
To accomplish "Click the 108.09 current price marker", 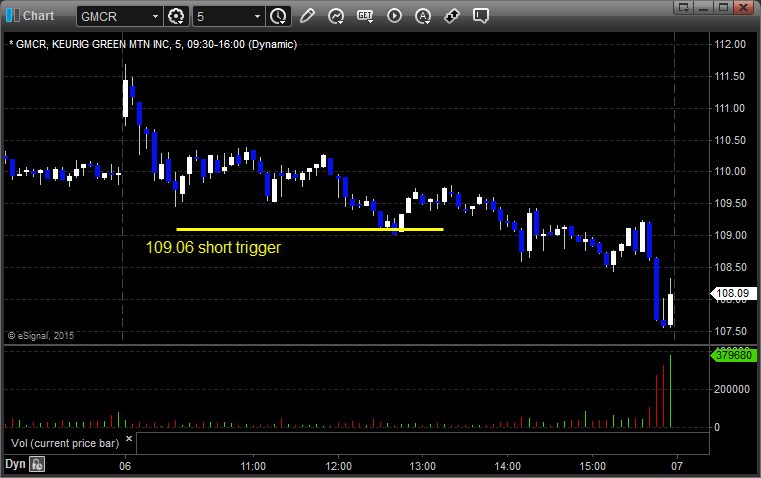I will tap(733, 293).
